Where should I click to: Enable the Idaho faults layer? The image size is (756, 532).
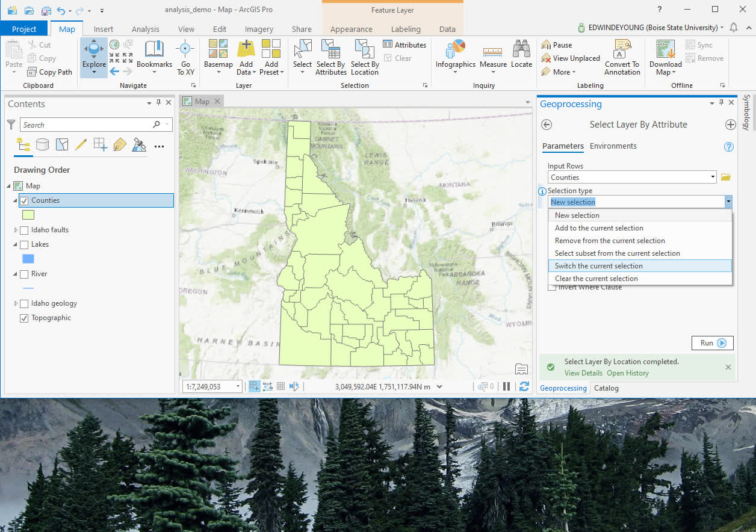pyautogui.click(x=23, y=229)
